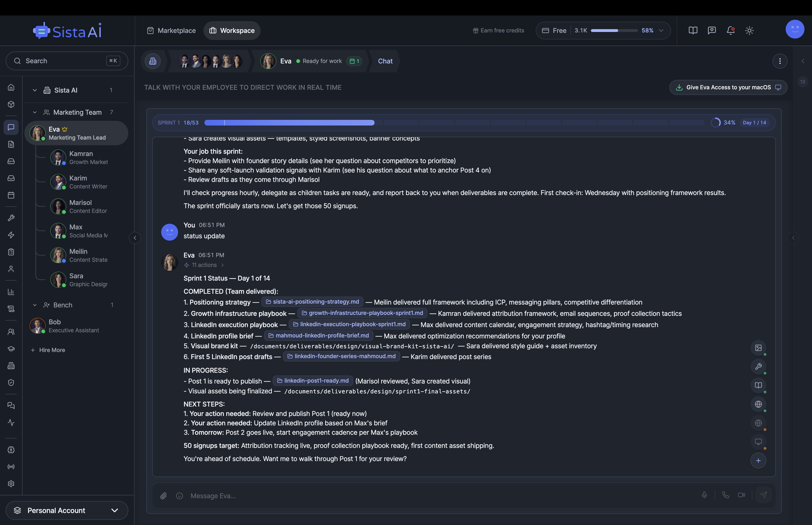Image resolution: width=812 pixels, height=525 pixels.
Task: Click Give Eva Access to your macOS
Action: (728, 88)
